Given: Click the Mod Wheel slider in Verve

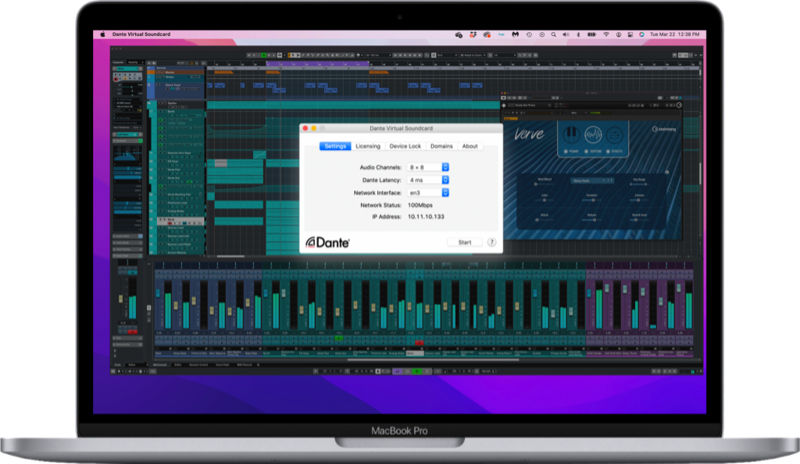Looking at the screenshot, I should pos(544,184).
